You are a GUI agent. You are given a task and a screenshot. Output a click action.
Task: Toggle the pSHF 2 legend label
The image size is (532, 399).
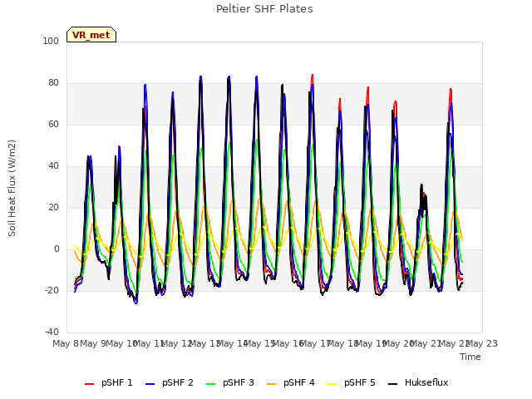178,382
